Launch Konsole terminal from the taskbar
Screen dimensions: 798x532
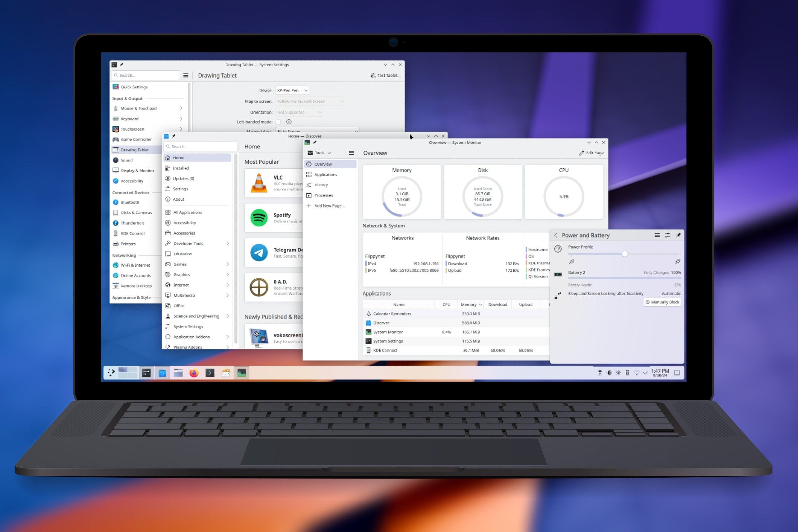point(210,373)
